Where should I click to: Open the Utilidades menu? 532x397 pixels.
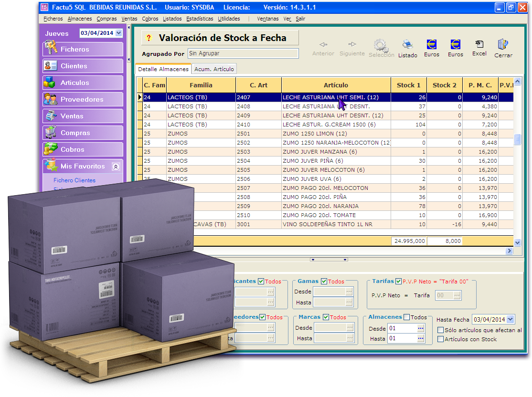[229, 19]
